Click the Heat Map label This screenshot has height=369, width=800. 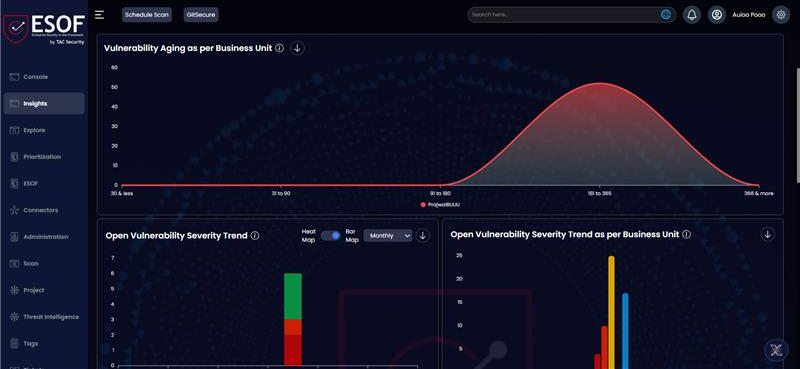tap(309, 235)
